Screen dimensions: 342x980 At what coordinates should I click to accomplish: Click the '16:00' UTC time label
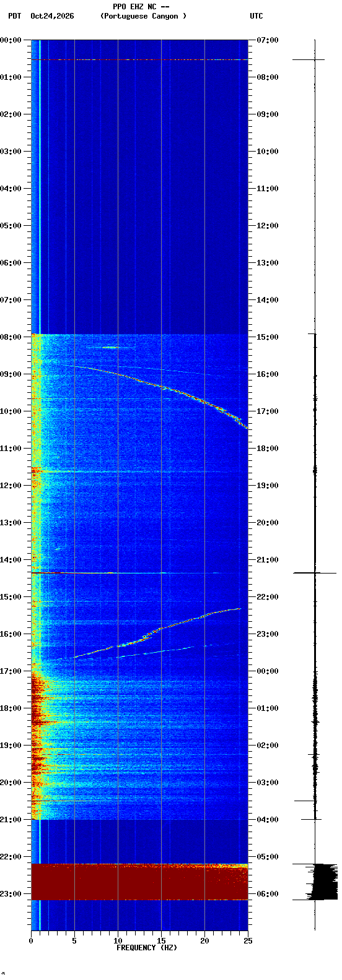click(268, 374)
